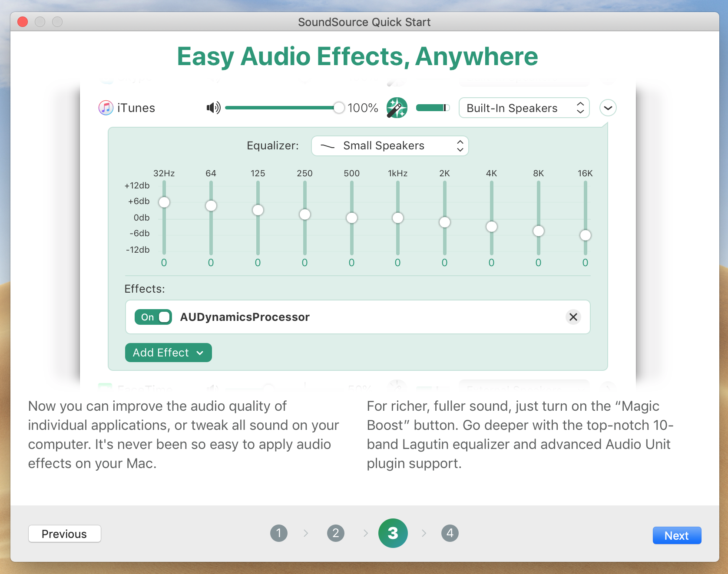This screenshot has height=574, width=728.
Task: Click the 2K equalizer band knob
Action: [445, 222]
